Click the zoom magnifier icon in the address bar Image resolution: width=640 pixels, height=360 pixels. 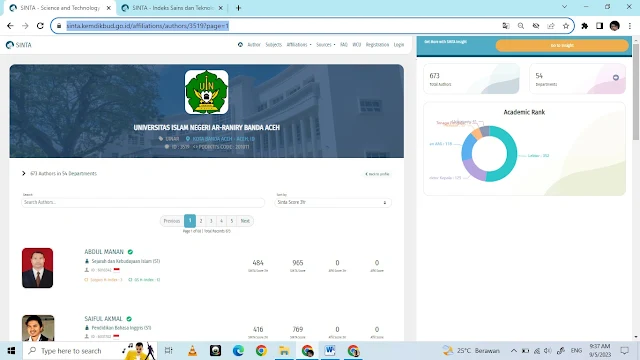[521, 26]
